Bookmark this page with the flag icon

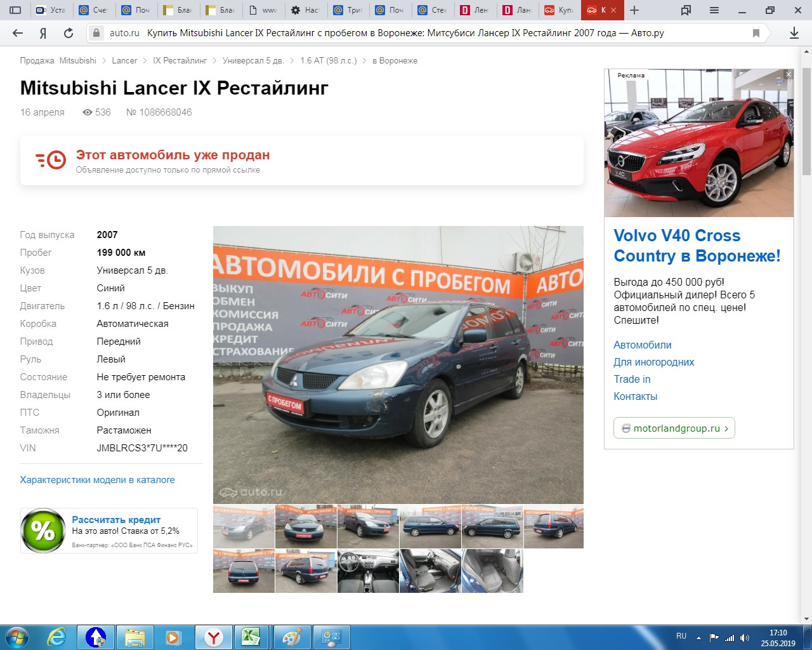(756, 33)
